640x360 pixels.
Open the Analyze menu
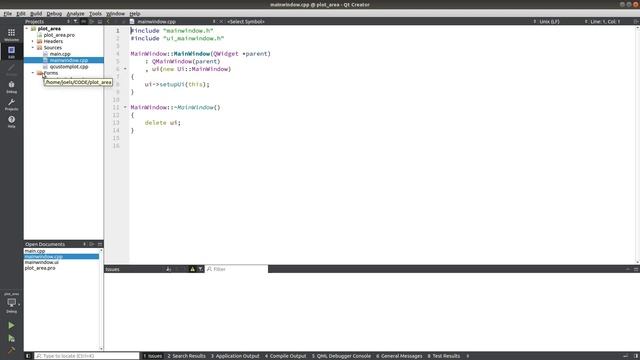[75, 13]
